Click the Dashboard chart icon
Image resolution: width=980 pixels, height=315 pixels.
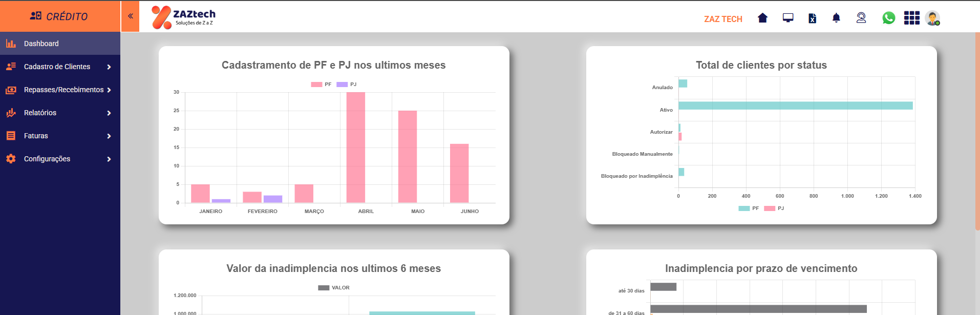11,44
